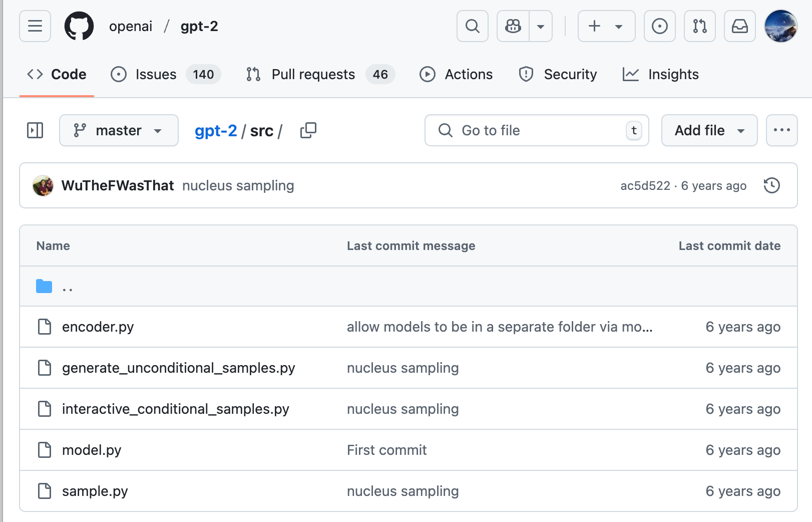Toggle the file tree side panel

pos(35,130)
